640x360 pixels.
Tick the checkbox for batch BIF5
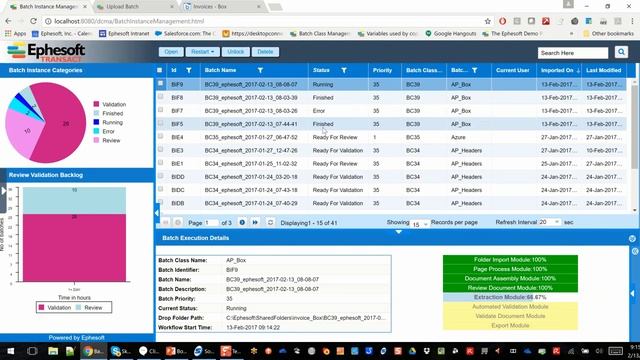(x=160, y=123)
